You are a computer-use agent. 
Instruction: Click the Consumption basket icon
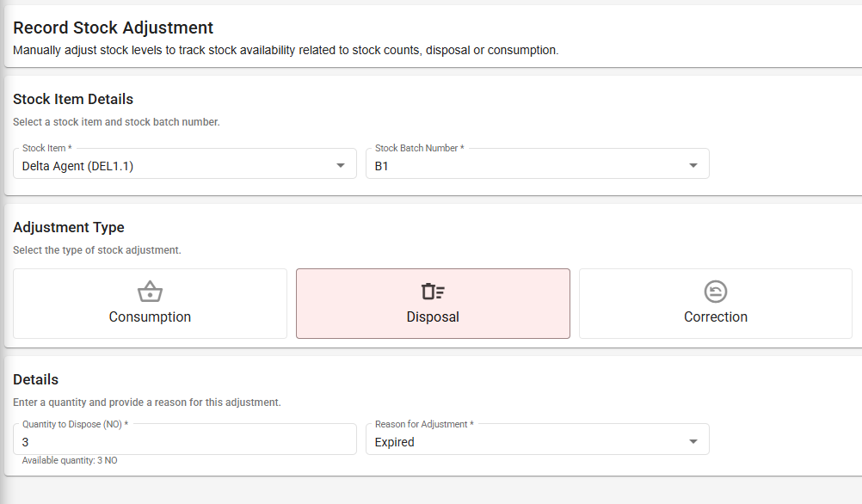point(150,292)
